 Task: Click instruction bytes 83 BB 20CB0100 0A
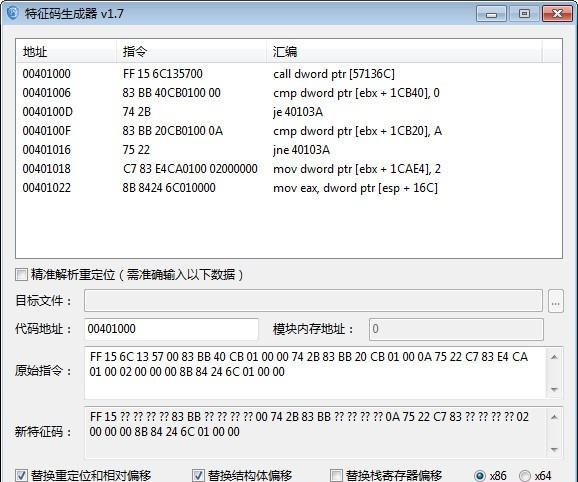173,131
